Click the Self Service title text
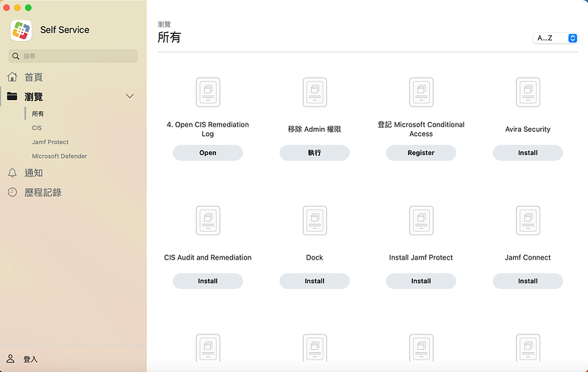Screen dimensions: 588x372 tap(65, 30)
